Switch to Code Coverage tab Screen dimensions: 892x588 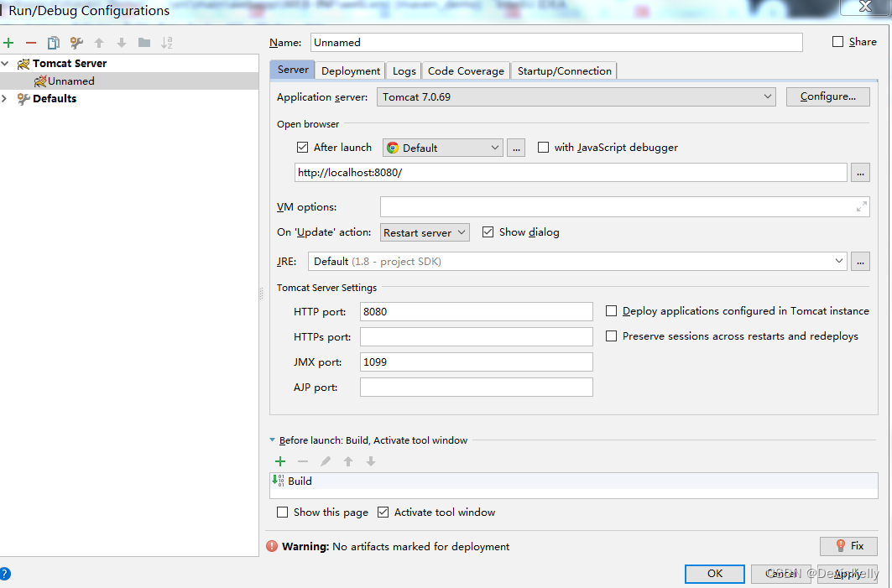pos(466,71)
